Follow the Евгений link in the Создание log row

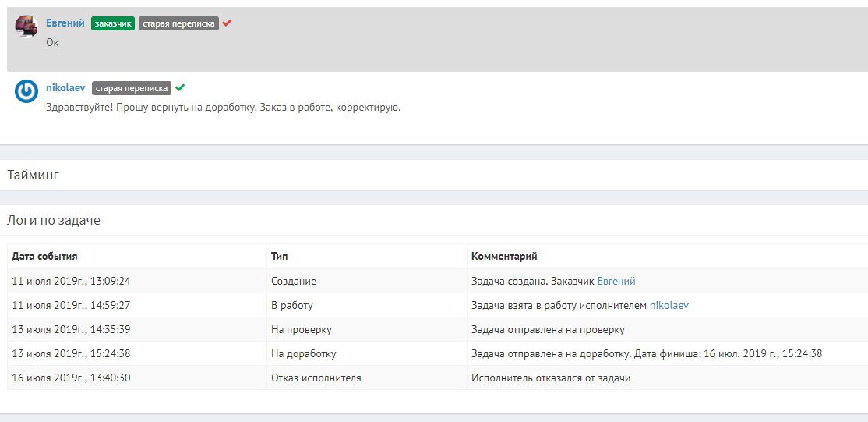616,281
